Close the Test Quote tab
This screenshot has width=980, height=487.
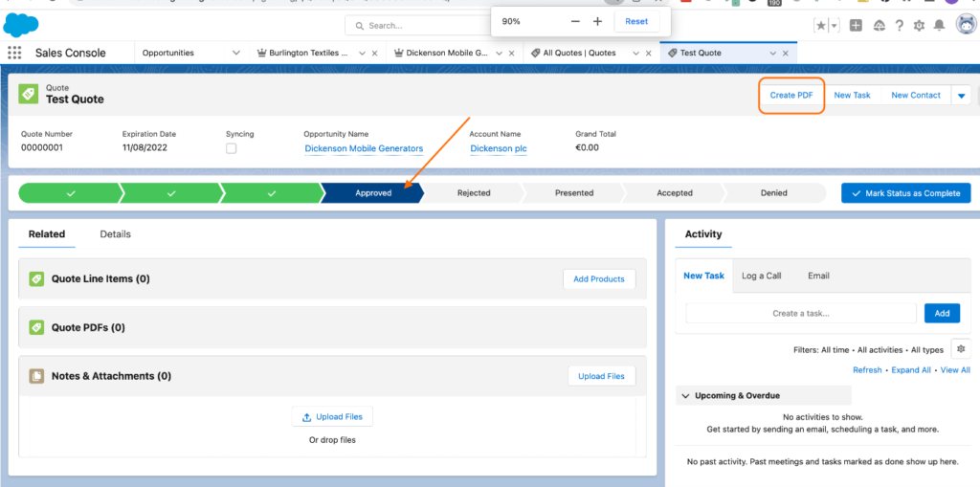tap(786, 54)
